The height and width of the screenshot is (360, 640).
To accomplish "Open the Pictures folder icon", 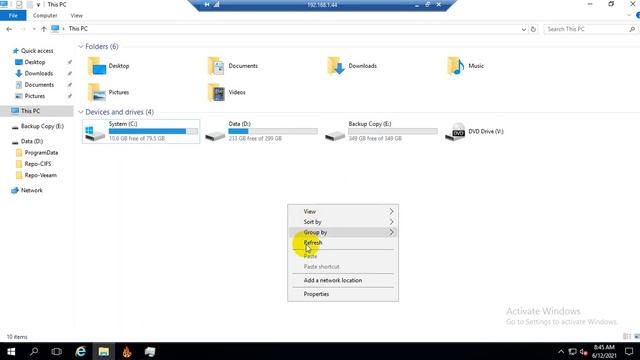I will [97, 92].
